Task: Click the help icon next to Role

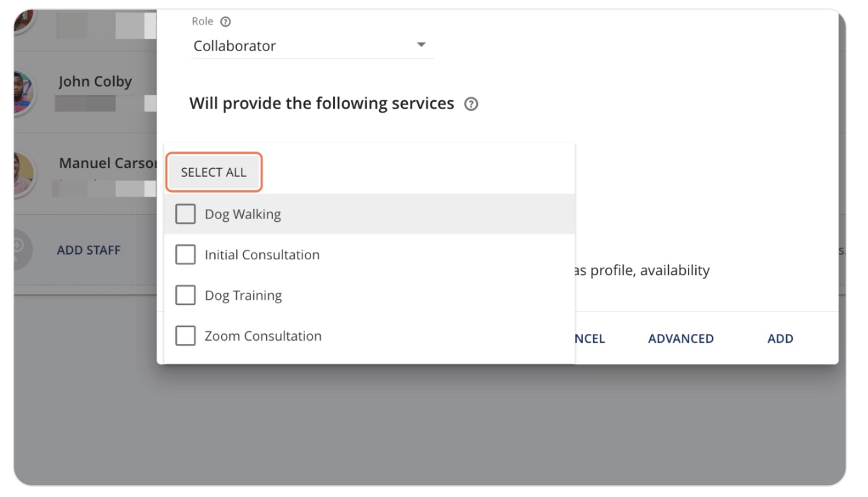Action: 226,22
